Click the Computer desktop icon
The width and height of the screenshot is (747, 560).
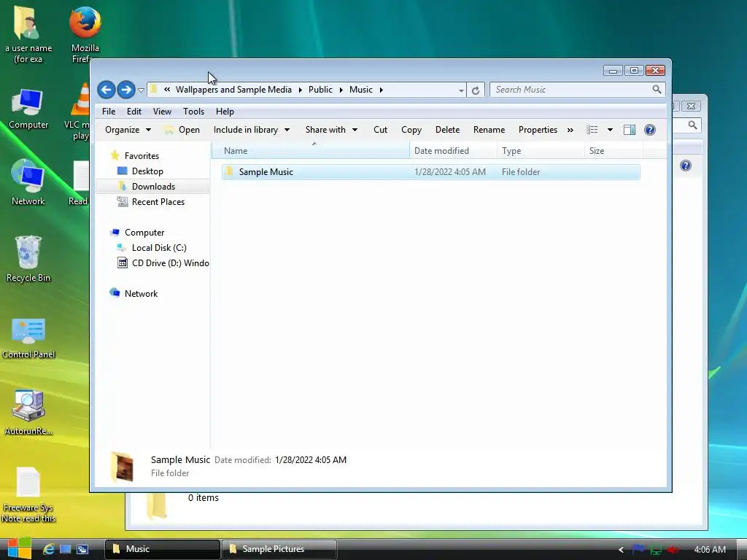(x=28, y=109)
